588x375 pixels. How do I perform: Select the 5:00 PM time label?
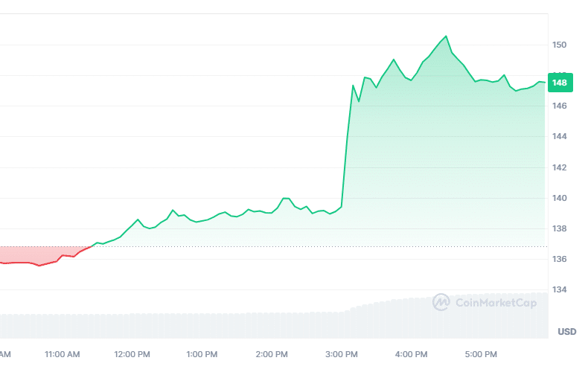(x=482, y=353)
